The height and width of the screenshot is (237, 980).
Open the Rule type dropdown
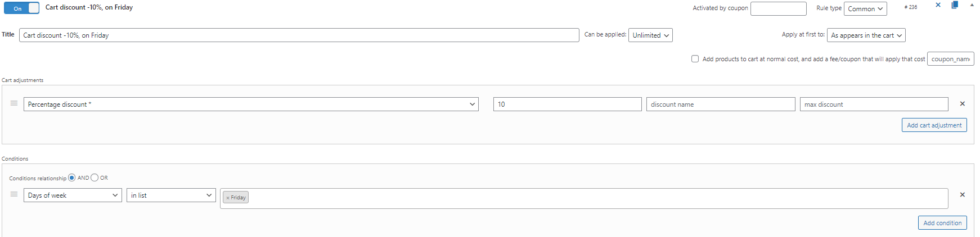[x=865, y=8]
